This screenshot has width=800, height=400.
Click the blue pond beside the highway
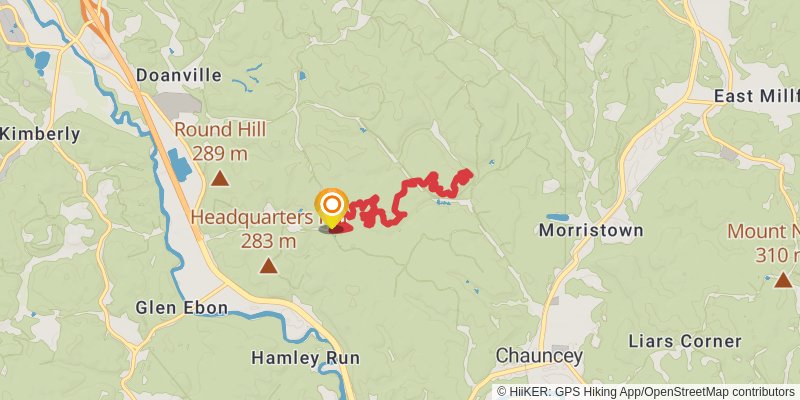tap(180, 165)
